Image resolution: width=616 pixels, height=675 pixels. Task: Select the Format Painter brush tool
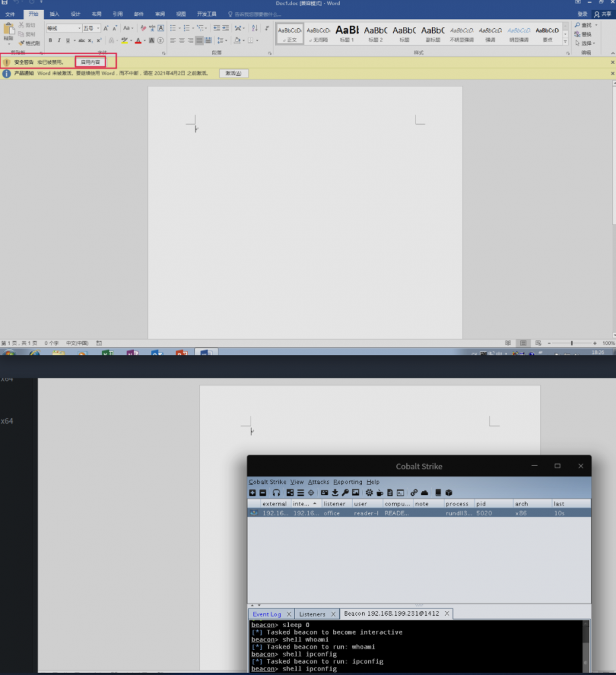22,43
